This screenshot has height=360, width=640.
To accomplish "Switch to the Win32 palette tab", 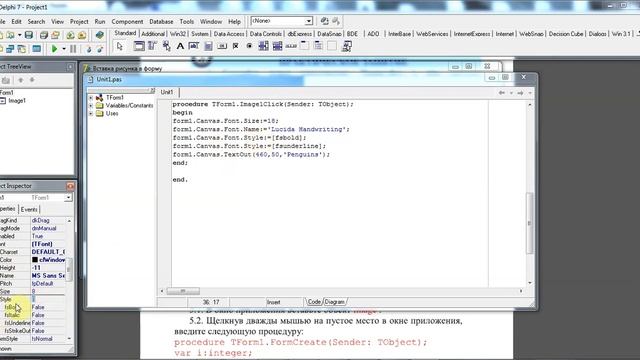I will click(178, 34).
